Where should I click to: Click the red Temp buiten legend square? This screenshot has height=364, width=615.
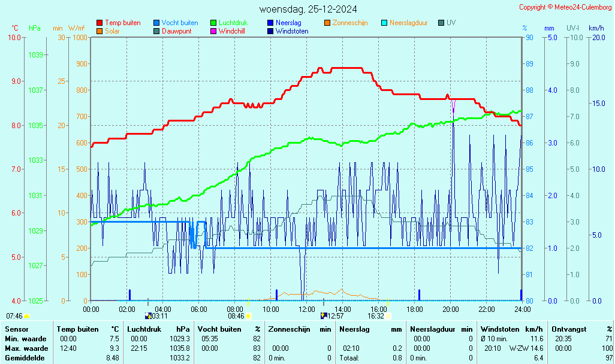point(100,23)
